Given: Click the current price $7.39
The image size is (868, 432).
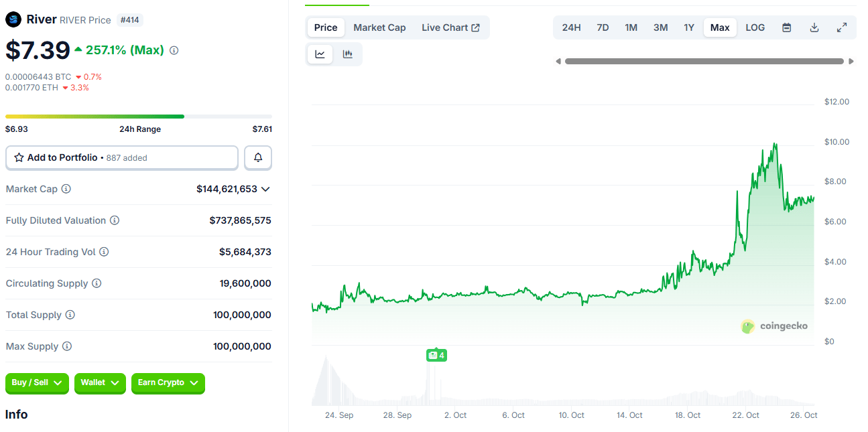Looking at the screenshot, I should 38,50.
